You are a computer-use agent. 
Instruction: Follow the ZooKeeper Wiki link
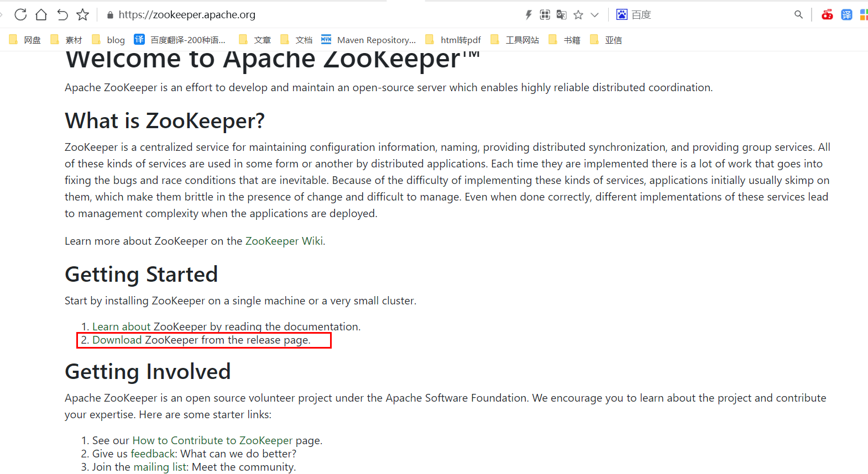(x=284, y=241)
